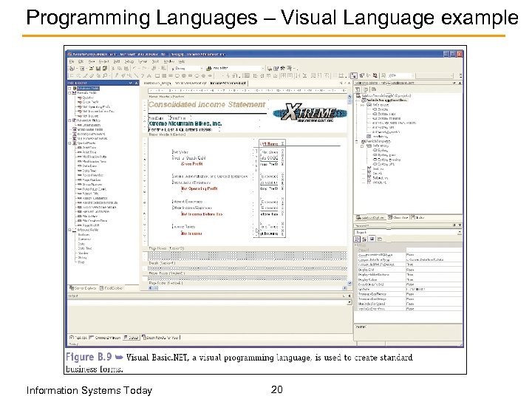Open the View menu
532x399 pixels.
coord(92,61)
